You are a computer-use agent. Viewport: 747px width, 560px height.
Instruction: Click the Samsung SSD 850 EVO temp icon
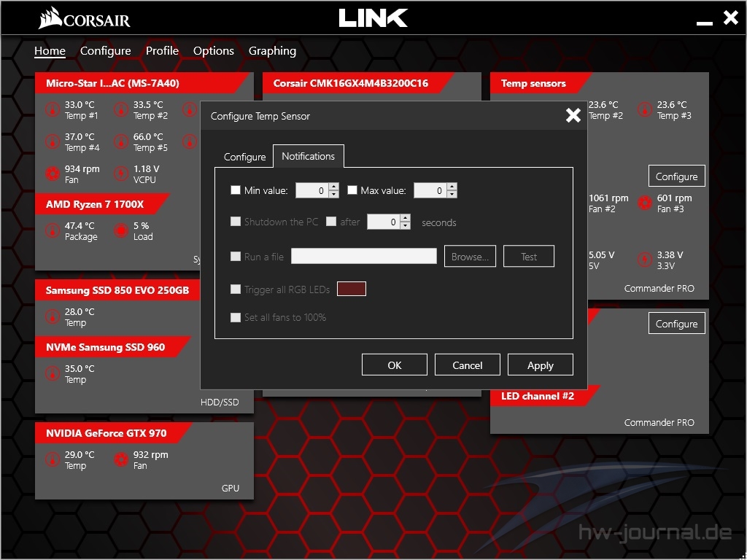point(53,316)
